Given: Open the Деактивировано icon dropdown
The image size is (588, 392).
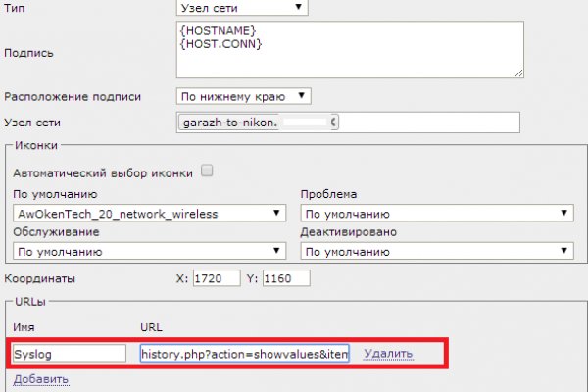Looking at the screenshot, I should coord(436,251).
